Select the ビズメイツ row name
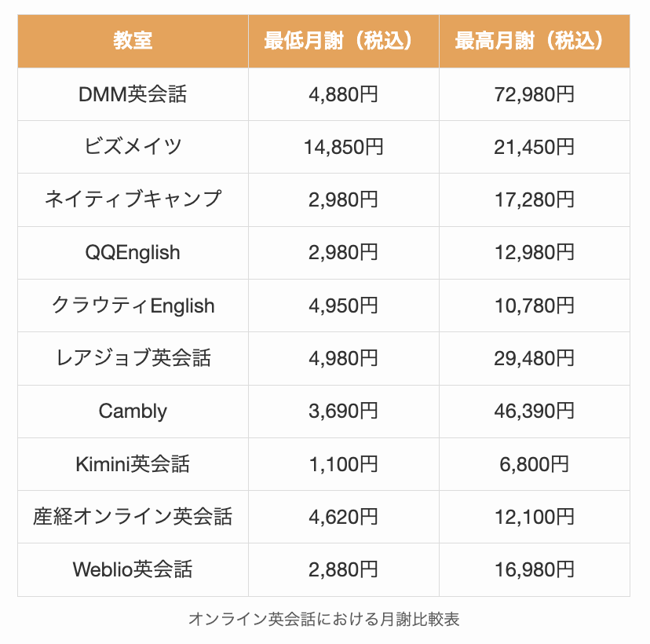This screenshot has height=644, width=650. [x=133, y=147]
